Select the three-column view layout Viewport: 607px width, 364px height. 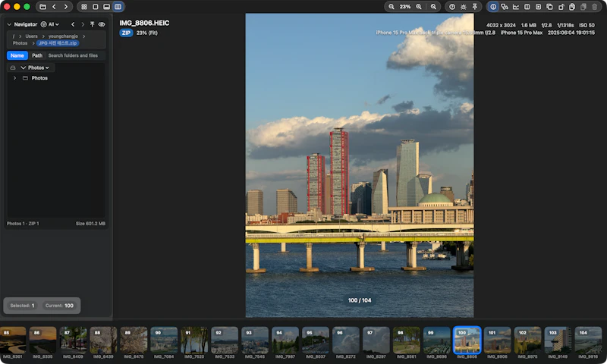[118, 7]
